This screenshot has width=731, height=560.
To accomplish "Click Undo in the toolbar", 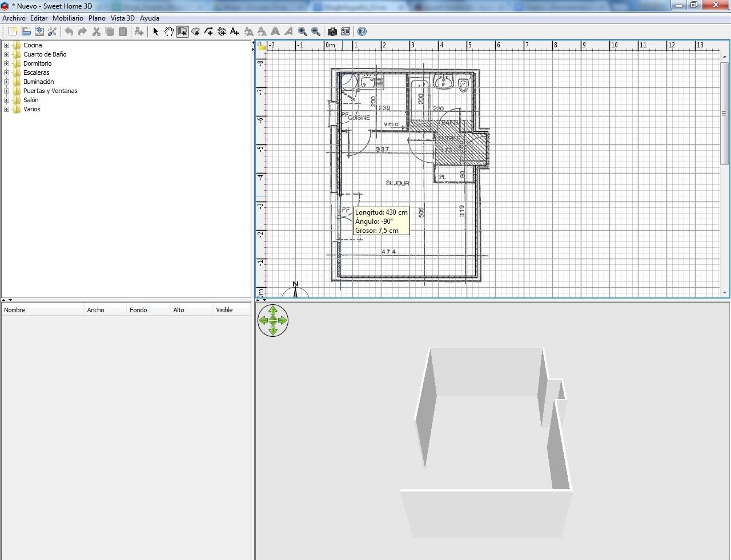I will (x=69, y=31).
